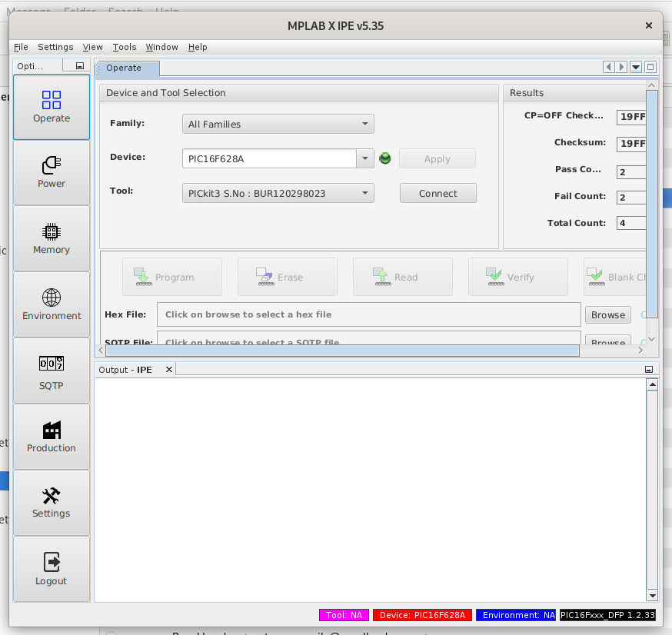Image resolution: width=672 pixels, height=635 pixels.
Task: Open the Tools menu
Action: [125, 47]
